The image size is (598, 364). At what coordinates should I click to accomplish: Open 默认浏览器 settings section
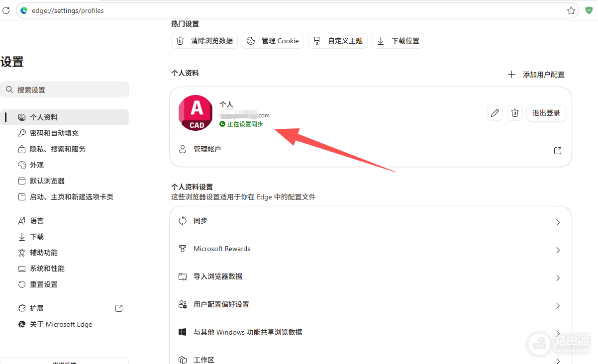(65, 181)
